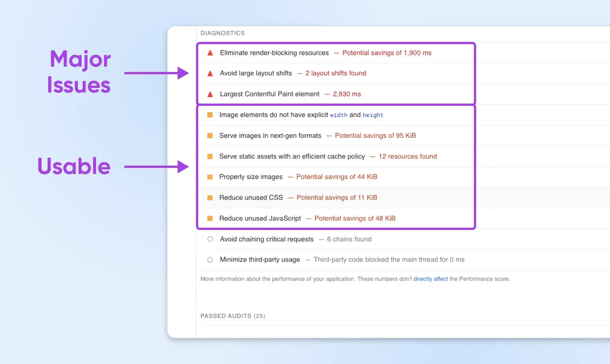Expand the Eliminate render-blocking resources audit
The height and width of the screenshot is (364, 610).
[x=274, y=53]
